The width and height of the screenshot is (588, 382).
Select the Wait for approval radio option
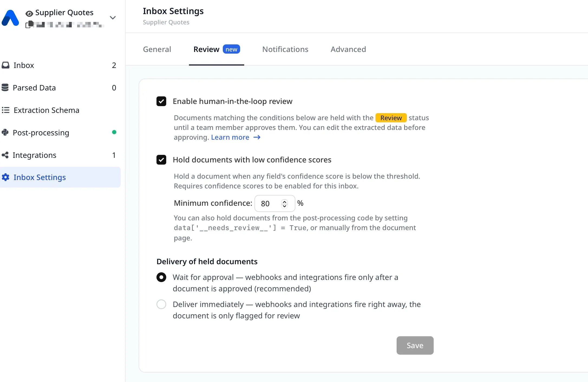(x=161, y=277)
